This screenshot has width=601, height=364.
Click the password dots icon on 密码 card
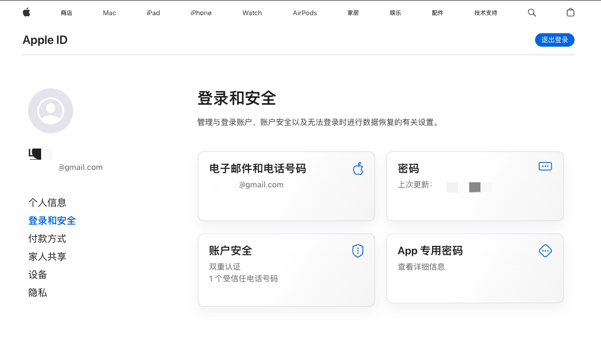[545, 167]
